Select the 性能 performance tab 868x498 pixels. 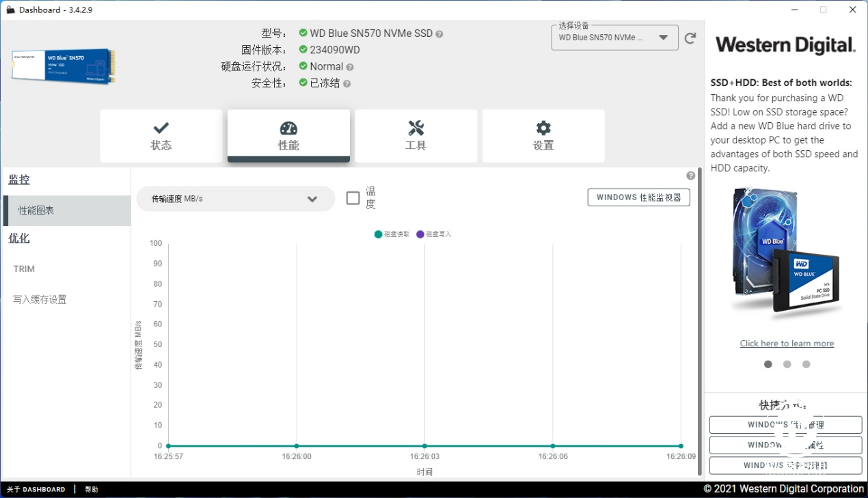288,136
